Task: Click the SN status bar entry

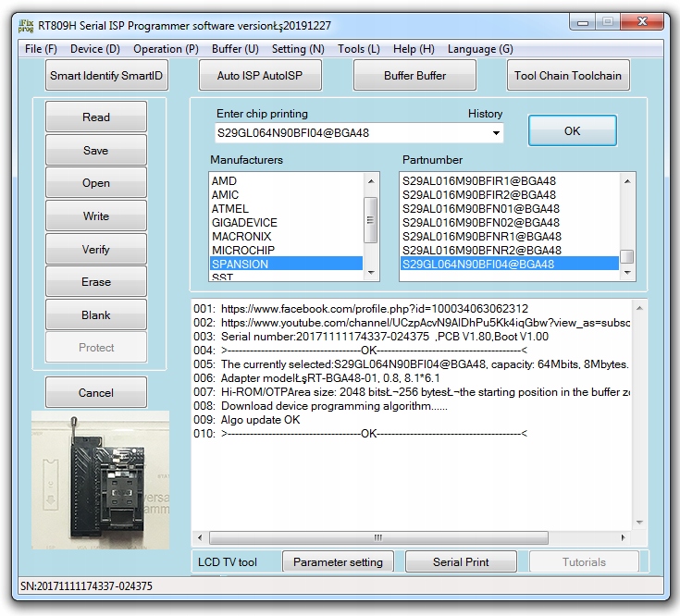Action: coord(86,586)
